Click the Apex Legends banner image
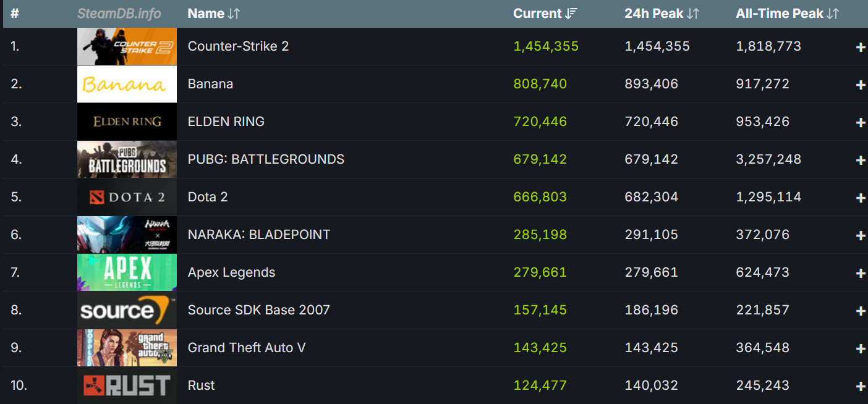This screenshot has width=868, height=404. 127,272
